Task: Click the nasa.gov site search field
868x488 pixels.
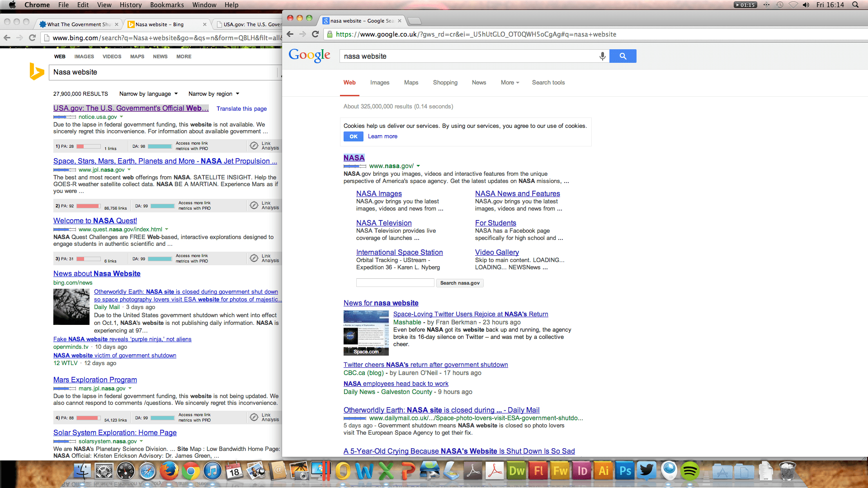Action: pyautogui.click(x=395, y=283)
